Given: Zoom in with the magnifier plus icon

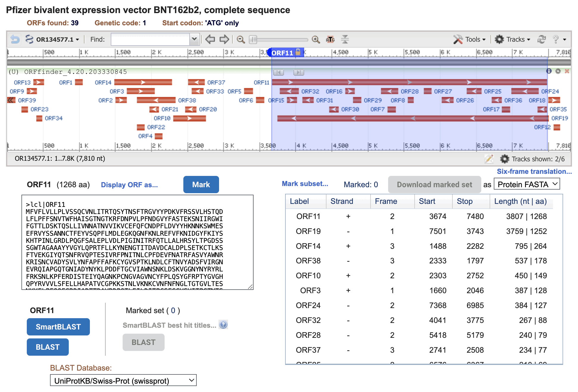Looking at the screenshot, I should pos(315,39).
